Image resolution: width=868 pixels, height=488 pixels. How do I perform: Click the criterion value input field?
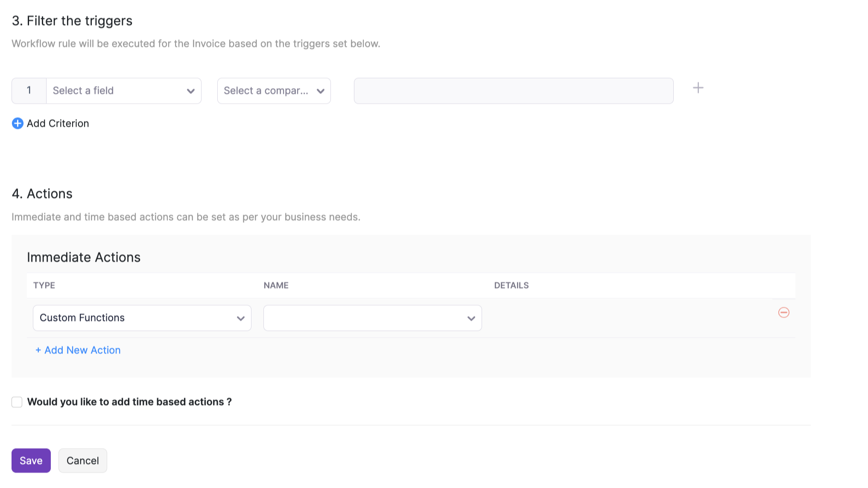pos(513,91)
